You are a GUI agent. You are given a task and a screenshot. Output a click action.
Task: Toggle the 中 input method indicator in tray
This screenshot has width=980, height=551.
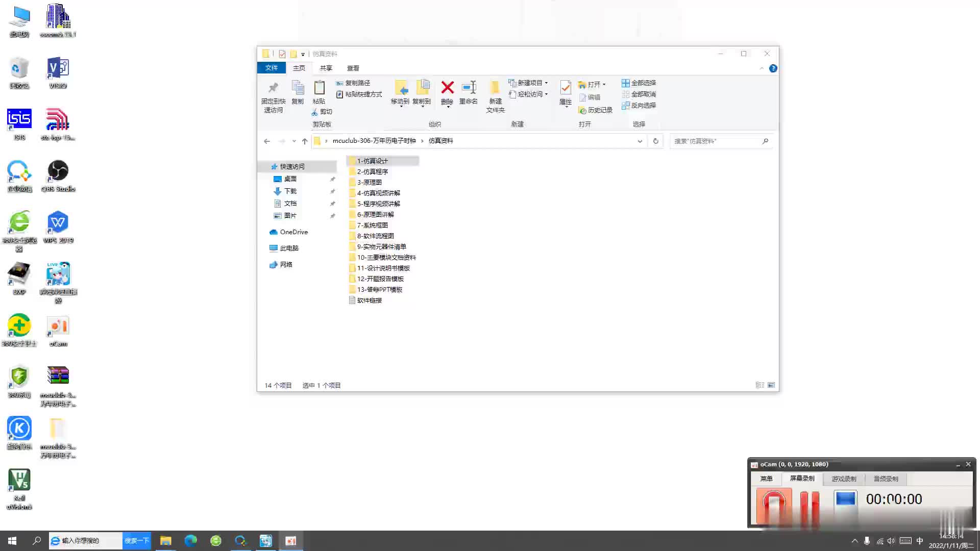coord(920,541)
